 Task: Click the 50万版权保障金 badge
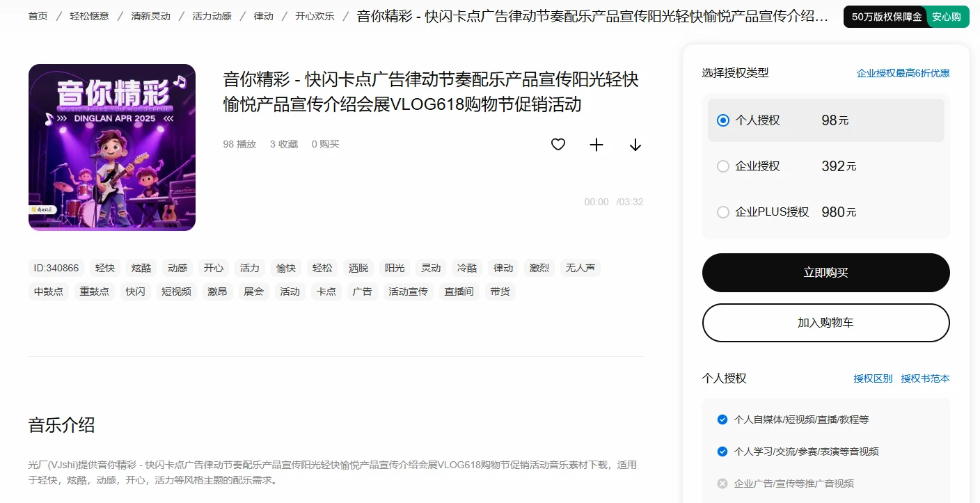tap(886, 17)
